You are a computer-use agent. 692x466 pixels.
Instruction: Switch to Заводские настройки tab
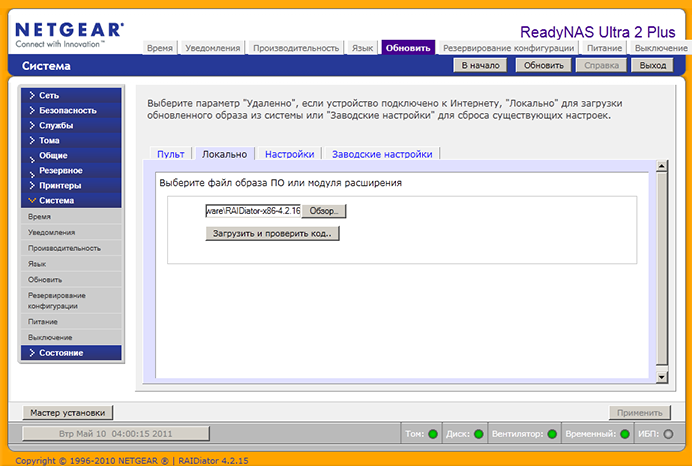pos(382,154)
